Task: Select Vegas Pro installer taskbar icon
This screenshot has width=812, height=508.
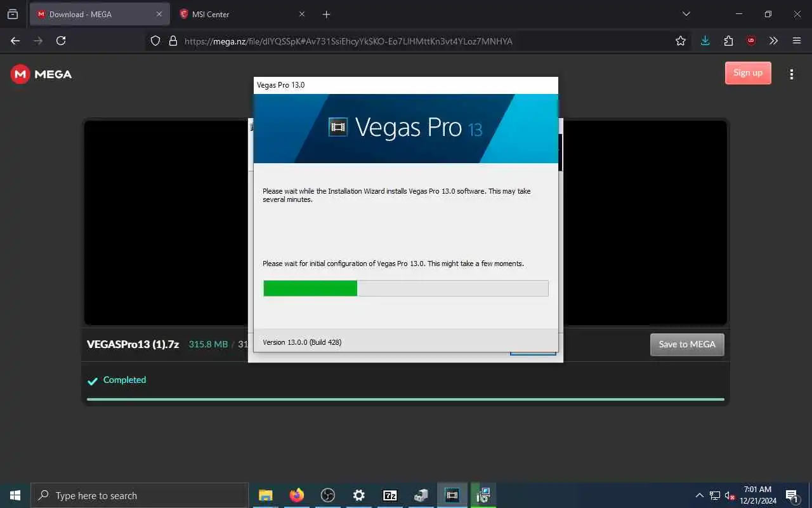Action: coord(452,495)
